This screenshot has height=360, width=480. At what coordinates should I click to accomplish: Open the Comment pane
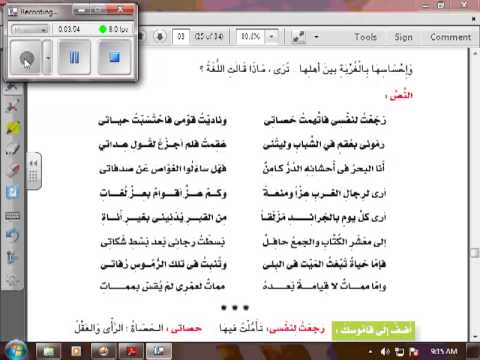pos(451,37)
